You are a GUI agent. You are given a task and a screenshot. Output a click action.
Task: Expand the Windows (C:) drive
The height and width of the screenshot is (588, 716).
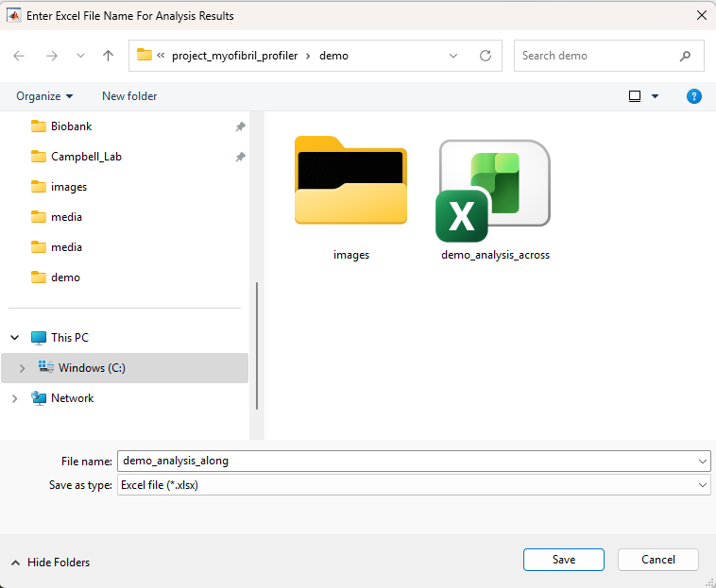(x=22, y=368)
